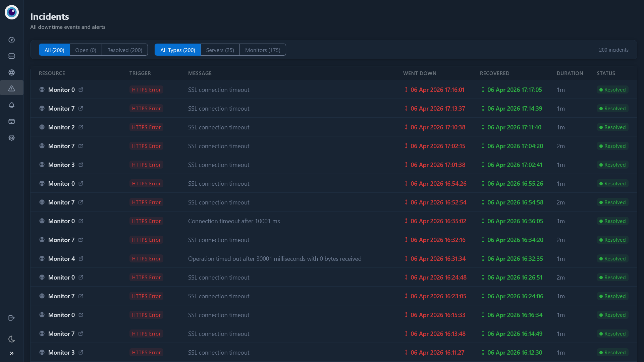Open the globe monitors icon in sidebar
644x362 pixels.
tap(11, 72)
